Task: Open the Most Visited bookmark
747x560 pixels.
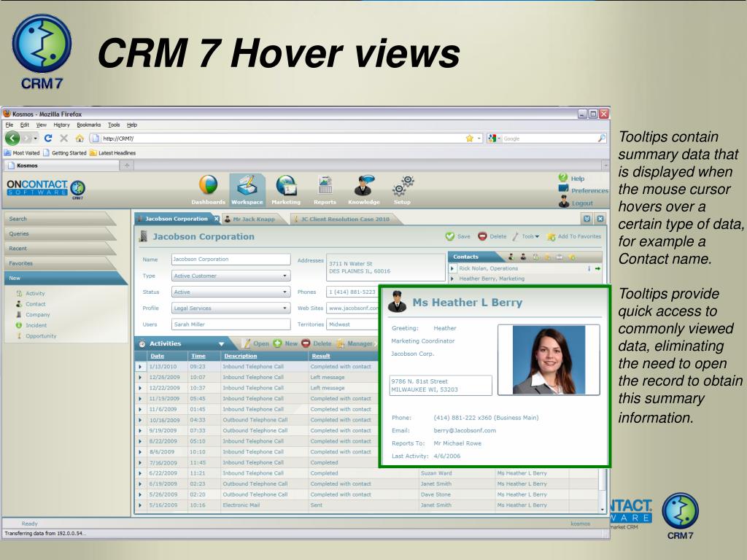Action: click(22, 153)
